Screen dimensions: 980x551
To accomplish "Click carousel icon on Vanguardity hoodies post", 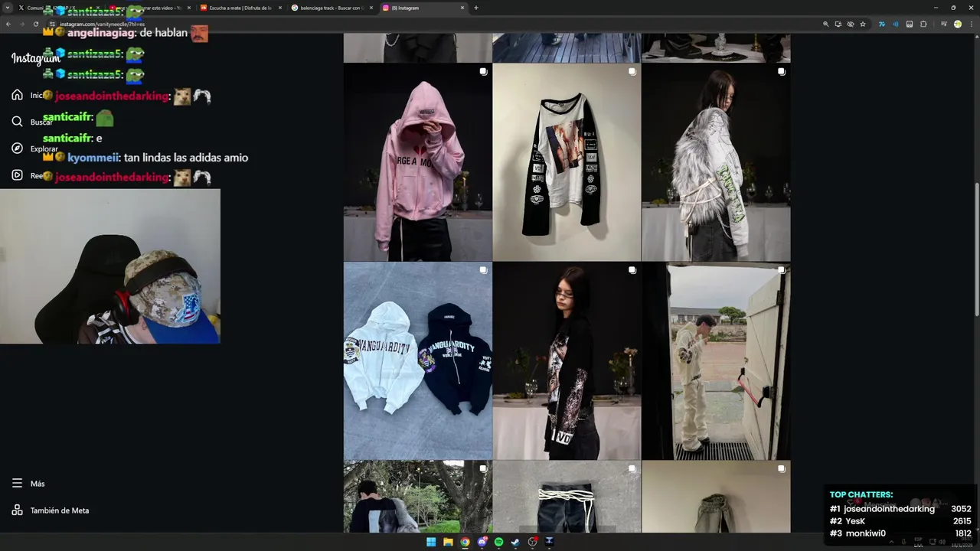I will (x=483, y=270).
